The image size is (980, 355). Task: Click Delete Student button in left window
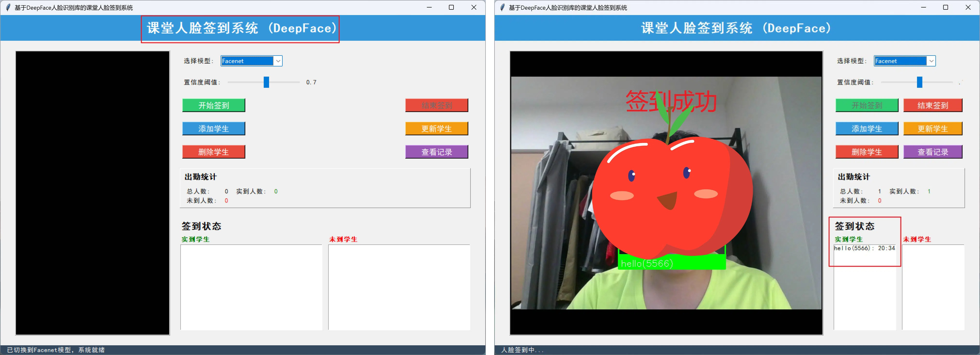213,152
